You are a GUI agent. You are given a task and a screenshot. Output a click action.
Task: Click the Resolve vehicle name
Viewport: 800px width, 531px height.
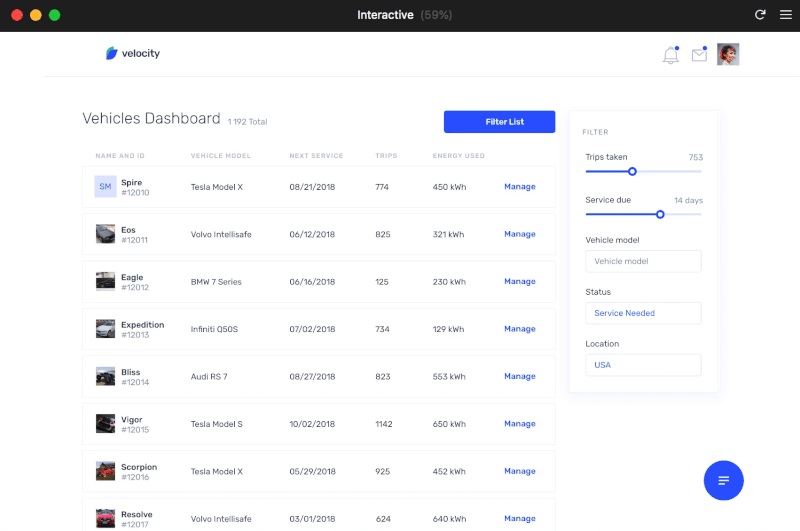137,515
